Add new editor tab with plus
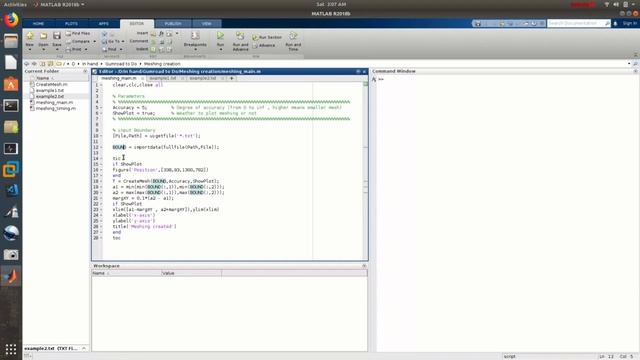 [x=232, y=78]
